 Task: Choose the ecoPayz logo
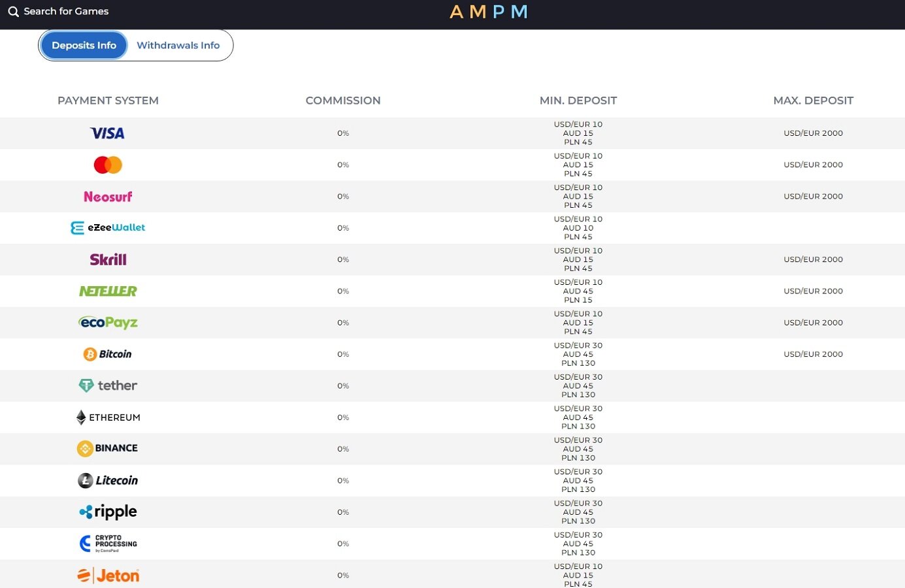108,323
